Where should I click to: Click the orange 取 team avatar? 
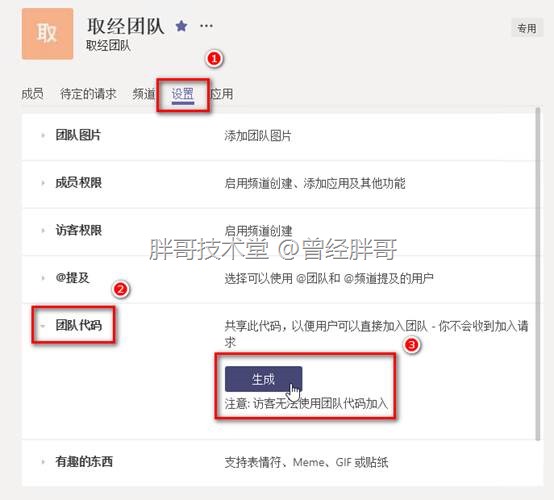coord(47,34)
